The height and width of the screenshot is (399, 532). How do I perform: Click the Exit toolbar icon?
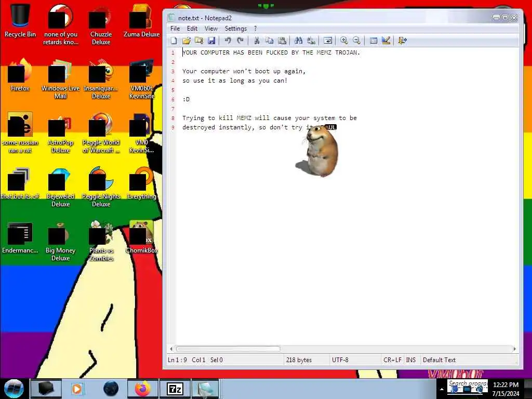(403, 41)
